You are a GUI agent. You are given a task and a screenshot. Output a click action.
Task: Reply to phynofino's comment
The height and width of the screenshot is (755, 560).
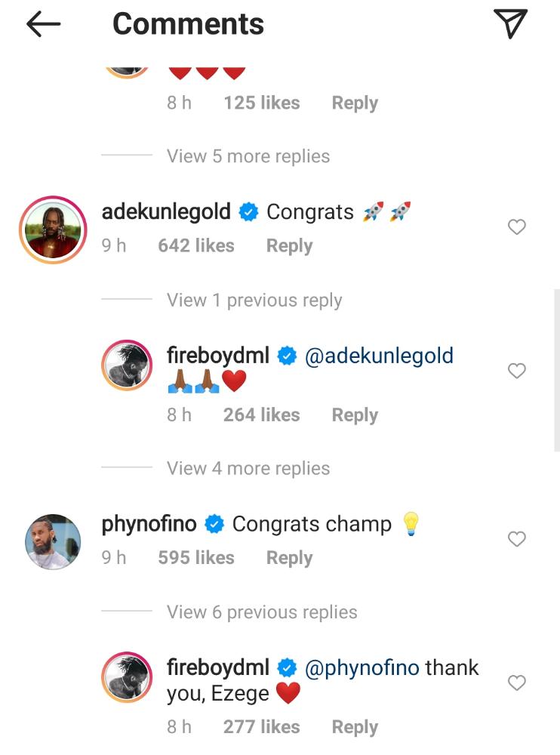289,558
